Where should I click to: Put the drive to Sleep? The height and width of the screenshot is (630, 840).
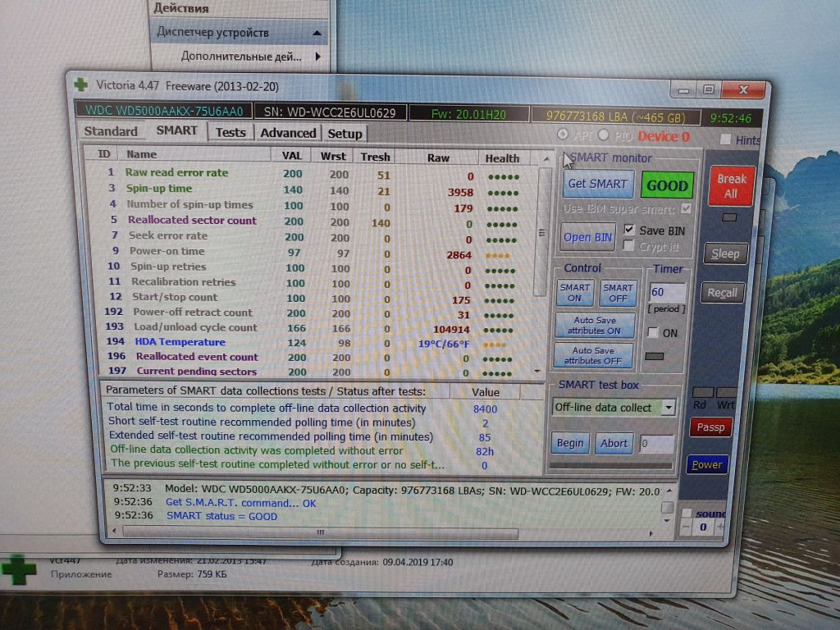[x=725, y=253]
